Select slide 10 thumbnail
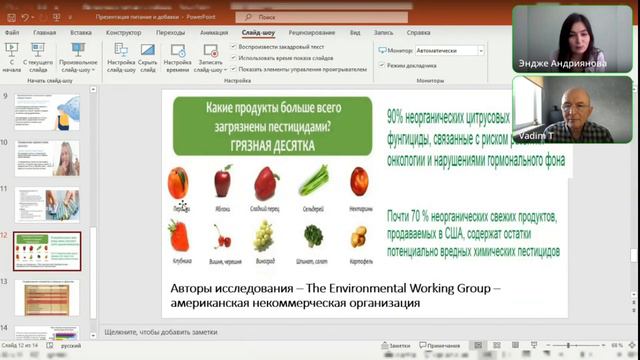Screen dimensions: 640x360 tap(47, 158)
